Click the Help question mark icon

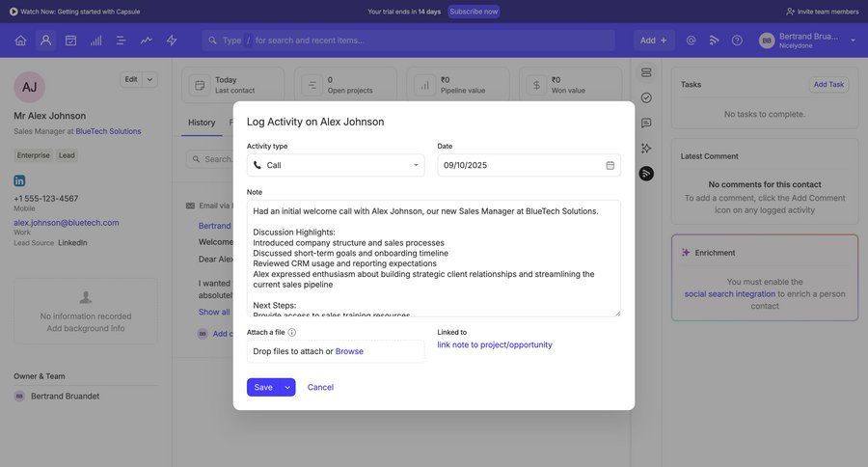[737, 41]
